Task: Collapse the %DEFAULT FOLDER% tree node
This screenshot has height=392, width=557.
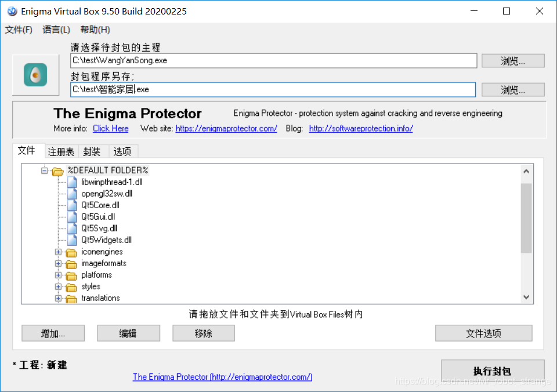Action: point(45,171)
